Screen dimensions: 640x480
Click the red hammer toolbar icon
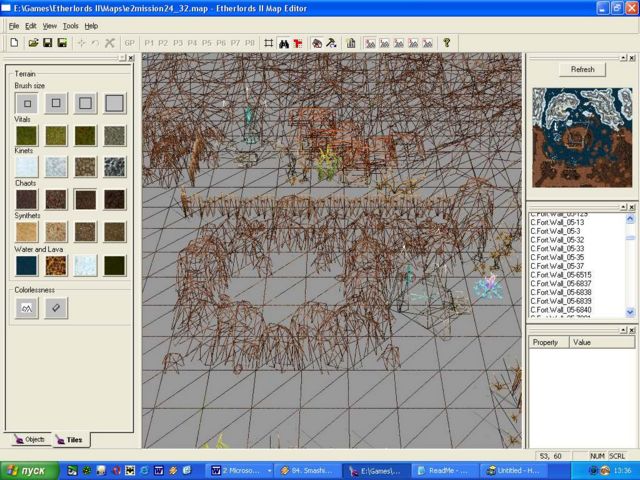coord(298,43)
